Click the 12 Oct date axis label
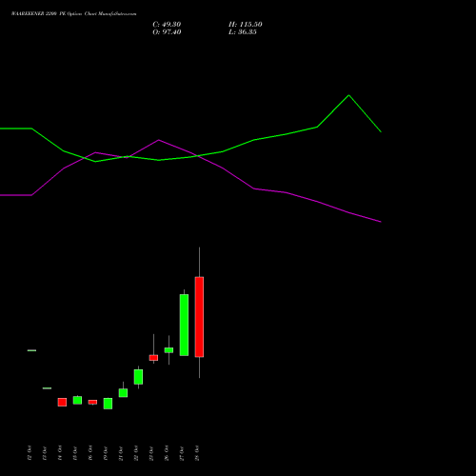This screenshot has width=476, height=476. click(x=30, y=453)
